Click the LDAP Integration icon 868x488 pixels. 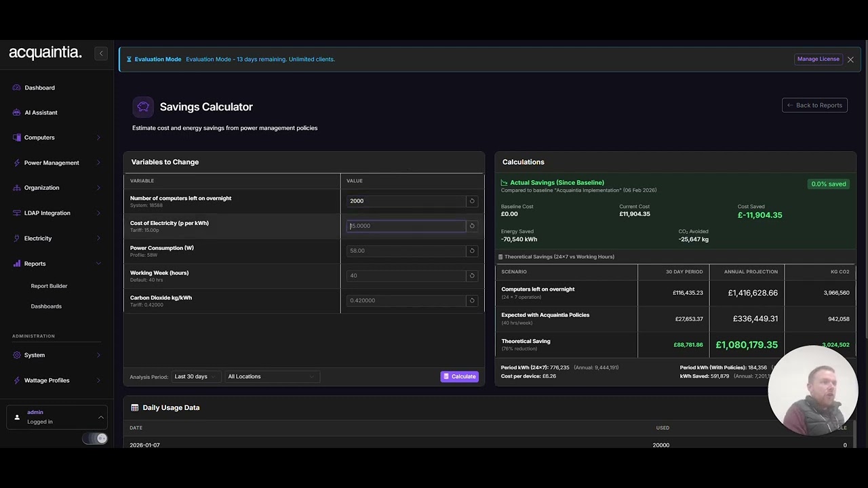coord(17,213)
